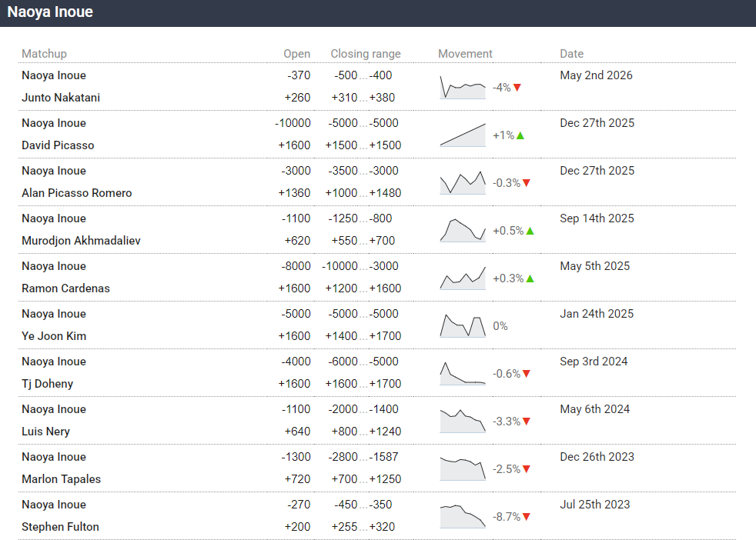Click the -370 opening odds value
Viewport: 756px width, 540px height.
tap(299, 75)
